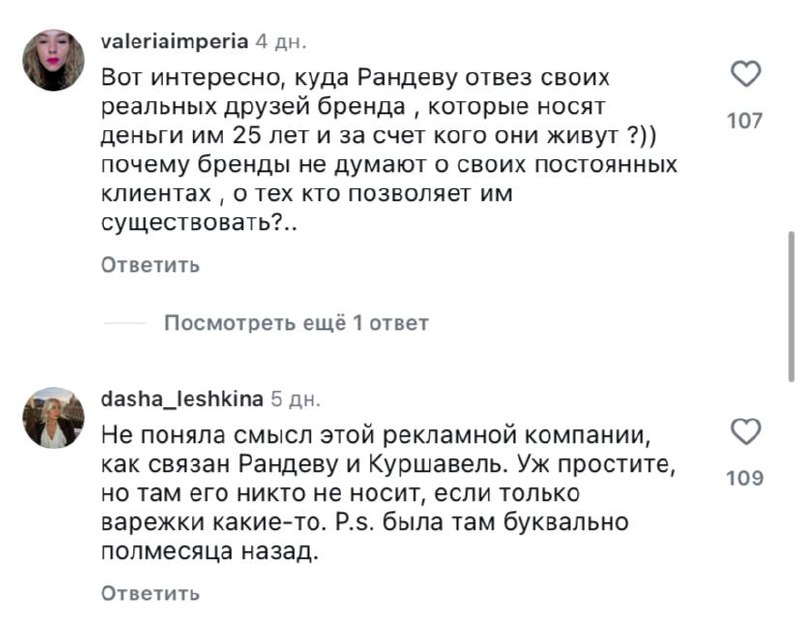Expand replies with Посмотреть ещё 1 ответ
The width and height of the screenshot is (800, 637).
coord(296,323)
